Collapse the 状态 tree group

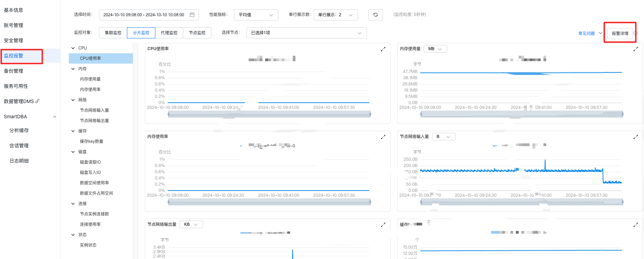pos(73,235)
